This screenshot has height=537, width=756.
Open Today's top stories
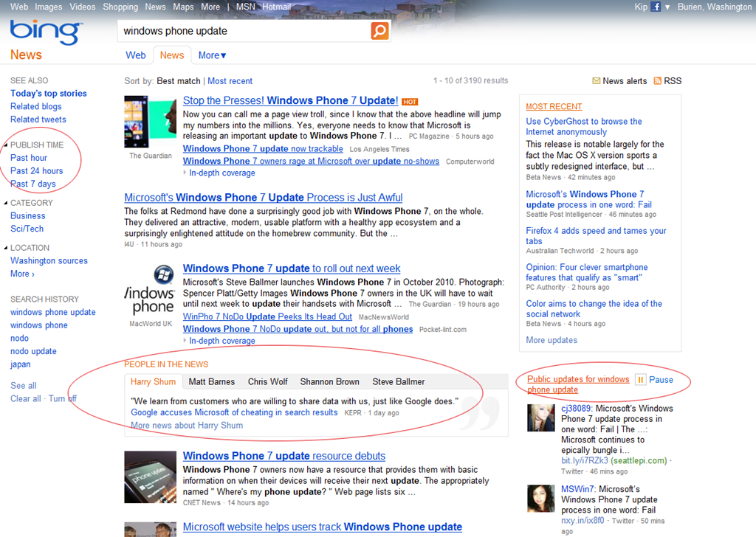point(49,94)
